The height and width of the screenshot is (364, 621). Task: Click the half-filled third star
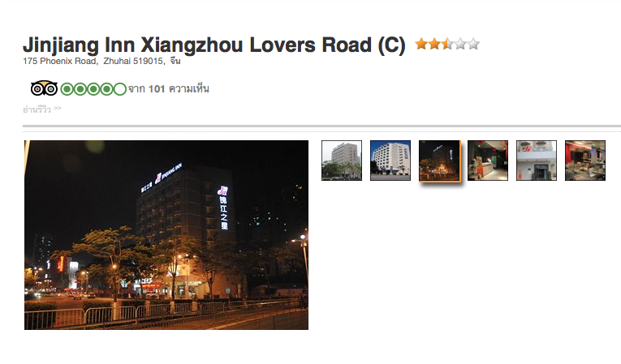click(447, 44)
